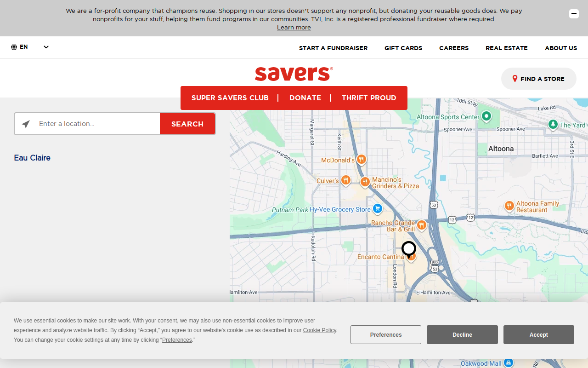Open the Cookie Policy link
The height and width of the screenshot is (368, 588).
(320, 330)
